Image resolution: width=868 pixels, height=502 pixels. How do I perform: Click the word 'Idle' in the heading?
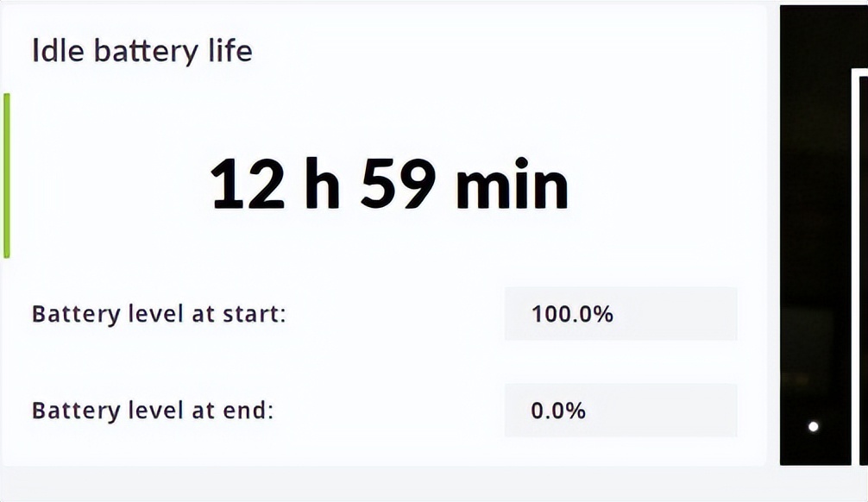pyautogui.click(x=58, y=51)
